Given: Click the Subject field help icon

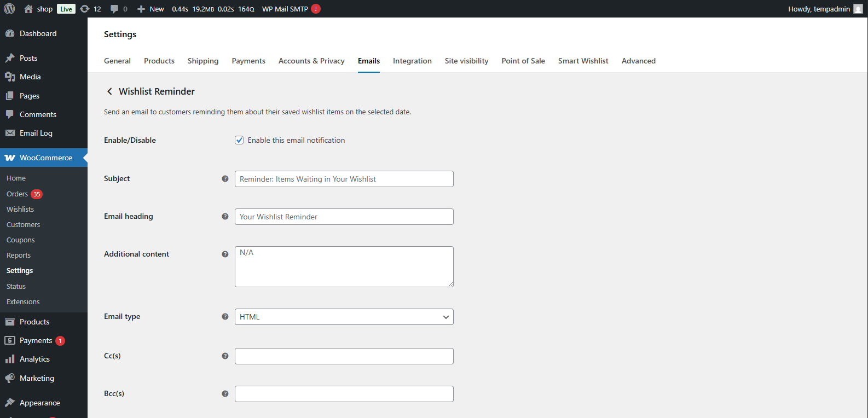Looking at the screenshot, I should tap(225, 179).
